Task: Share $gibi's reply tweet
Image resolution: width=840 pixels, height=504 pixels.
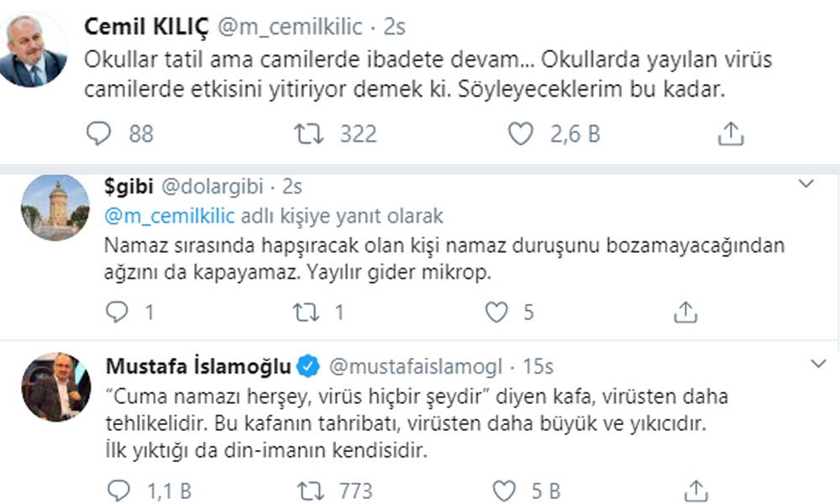Action: tap(686, 312)
